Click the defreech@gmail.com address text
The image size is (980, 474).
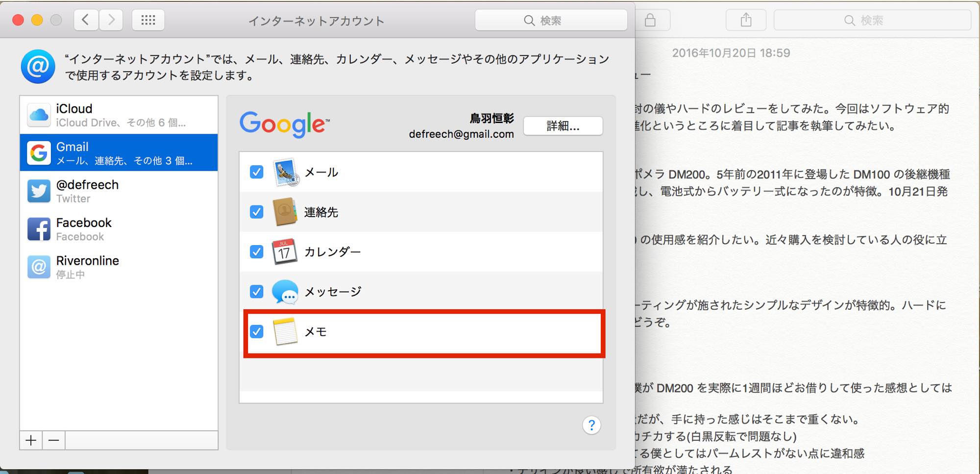coord(461,134)
